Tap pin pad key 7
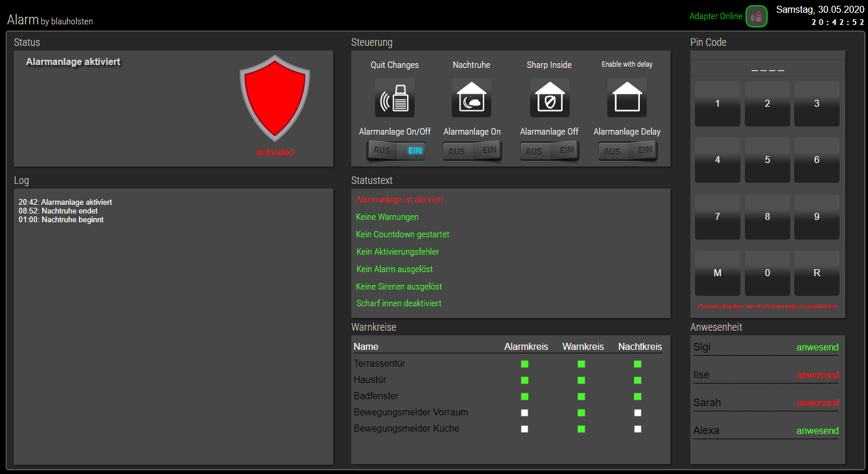The height and width of the screenshot is (474, 868). 718,217
